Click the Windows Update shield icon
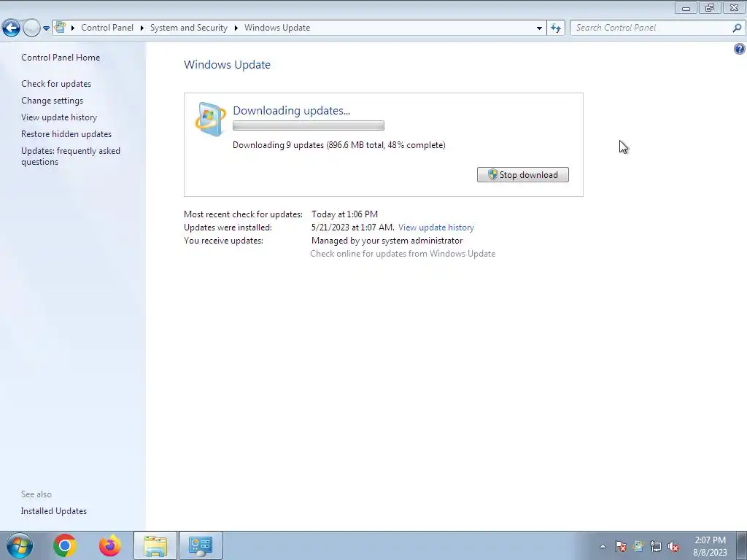747x560 pixels. (210, 119)
